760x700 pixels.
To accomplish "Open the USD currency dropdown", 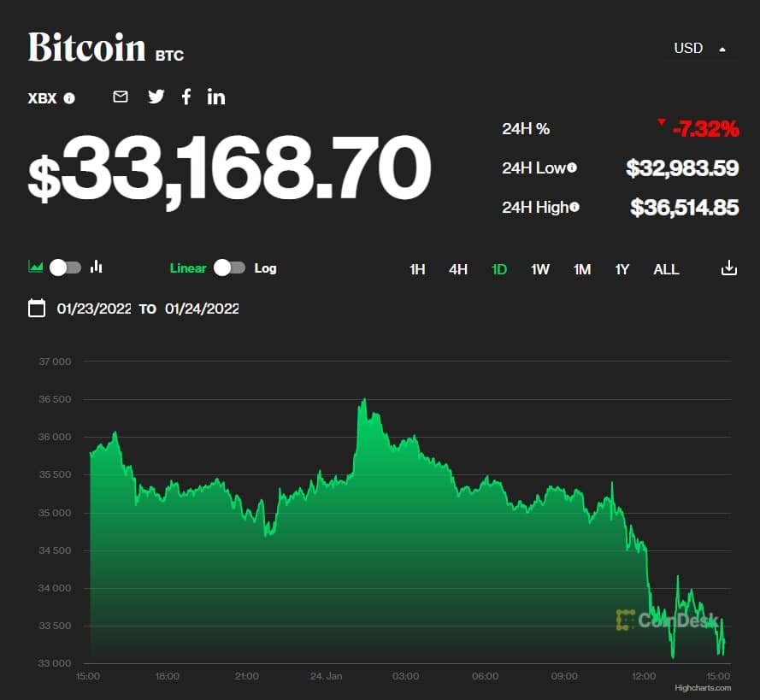I will (x=699, y=49).
